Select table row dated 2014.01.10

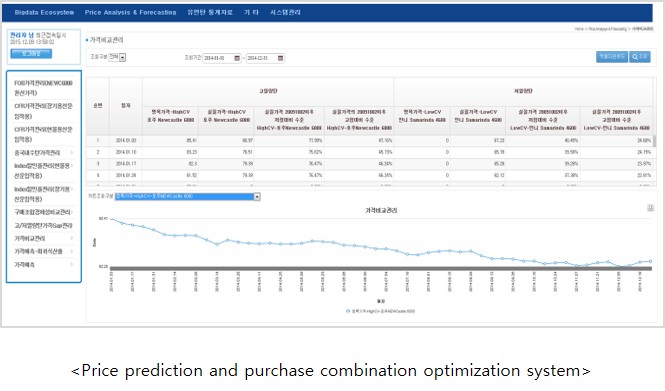[x=369, y=152]
